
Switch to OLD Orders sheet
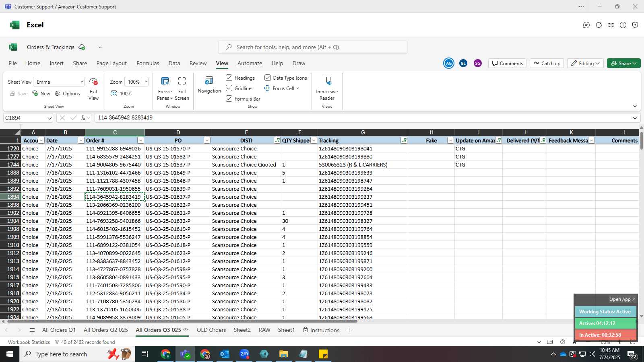211,330
